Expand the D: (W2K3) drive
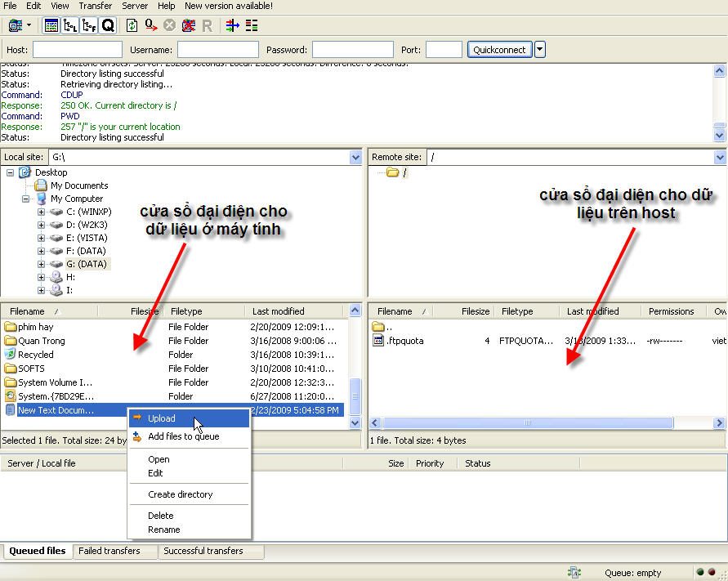This screenshot has height=581, width=728. (42, 225)
